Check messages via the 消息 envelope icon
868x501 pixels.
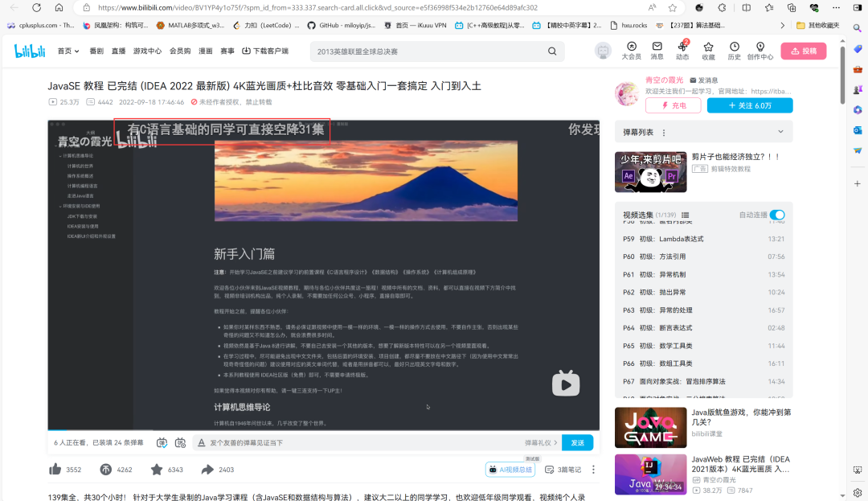657,50
